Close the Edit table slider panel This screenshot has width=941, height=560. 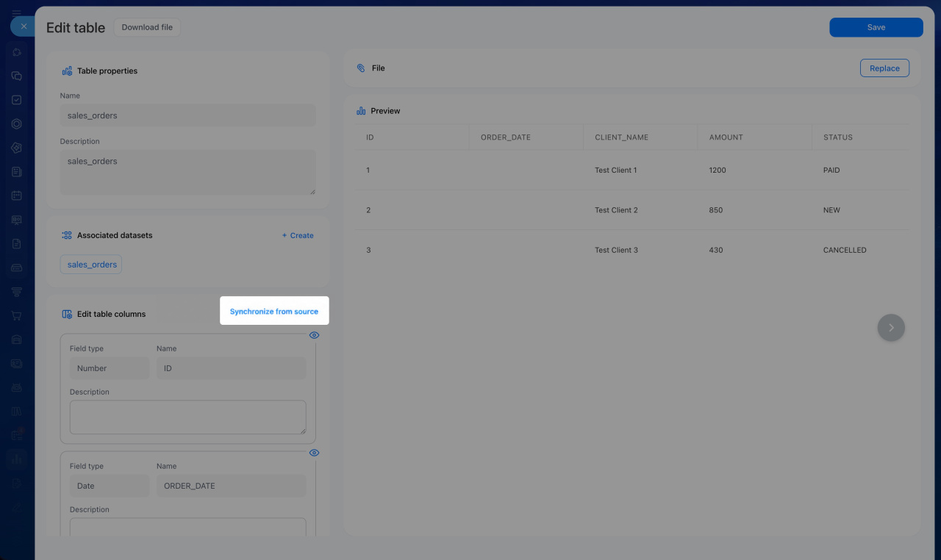[24, 26]
